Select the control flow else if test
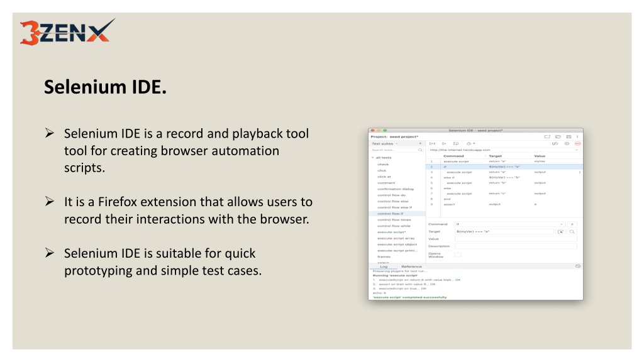Viewport: 644px width, 362px height. (x=394, y=207)
